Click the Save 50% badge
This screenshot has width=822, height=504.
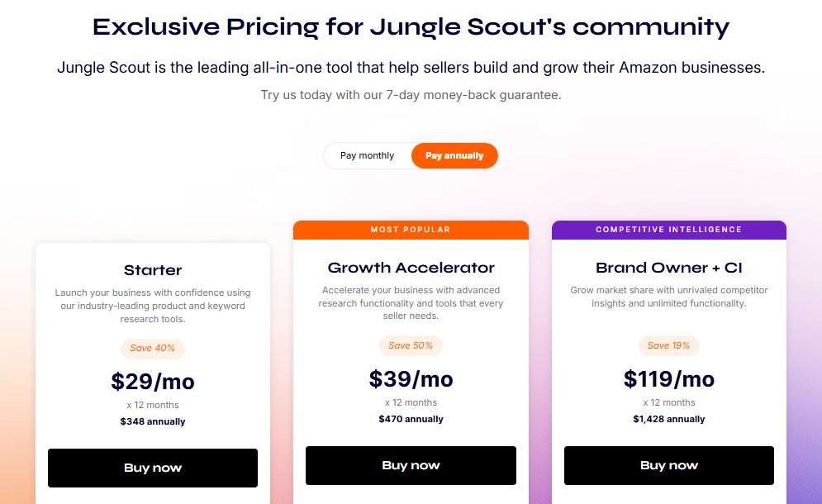pyautogui.click(x=411, y=345)
